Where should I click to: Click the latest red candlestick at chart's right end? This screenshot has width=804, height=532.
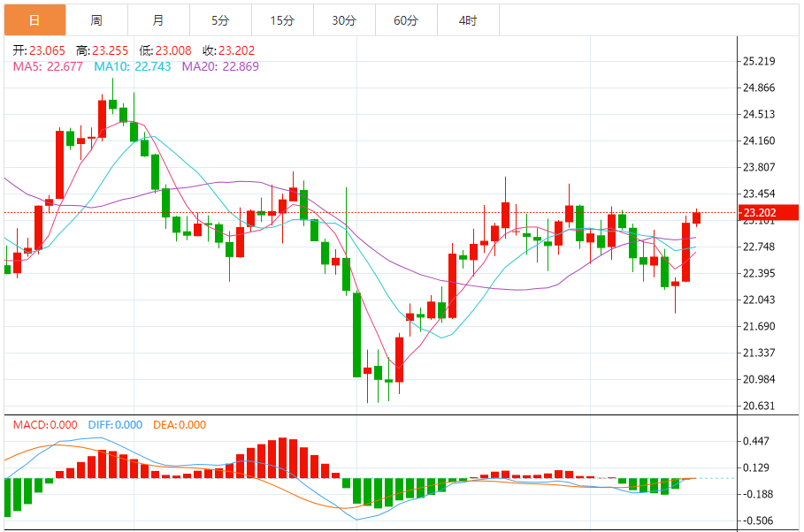point(696,217)
